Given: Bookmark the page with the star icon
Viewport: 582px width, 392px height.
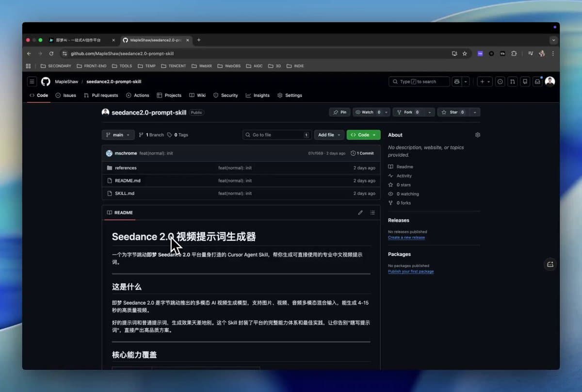Looking at the screenshot, I should pos(465,53).
